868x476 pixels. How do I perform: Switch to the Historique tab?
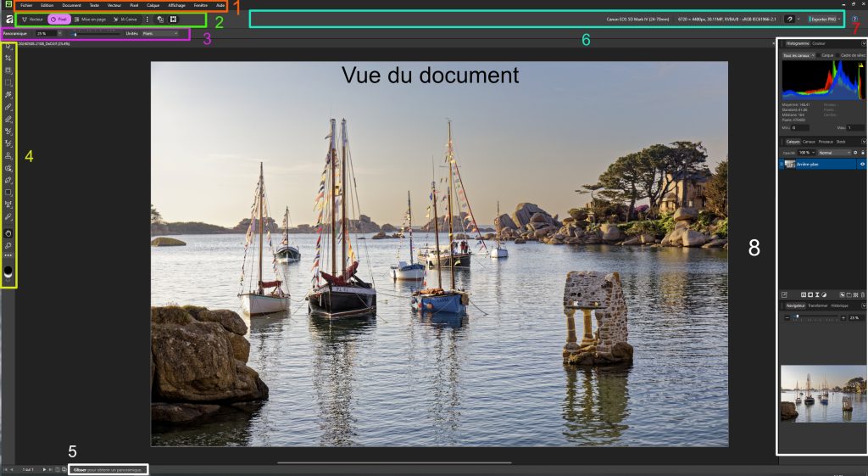(x=839, y=305)
